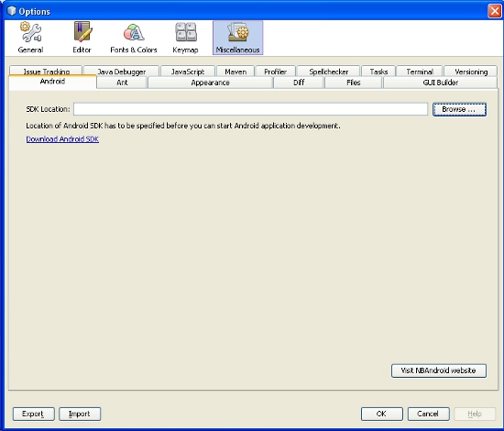
Task: Open the Editor options category
Action: coord(82,38)
